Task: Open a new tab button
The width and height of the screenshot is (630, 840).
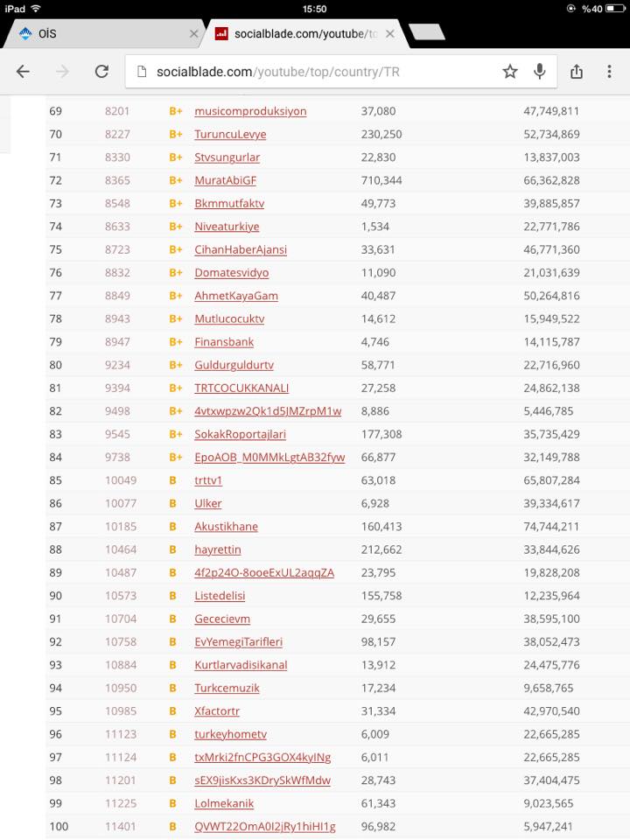Action: click(427, 31)
